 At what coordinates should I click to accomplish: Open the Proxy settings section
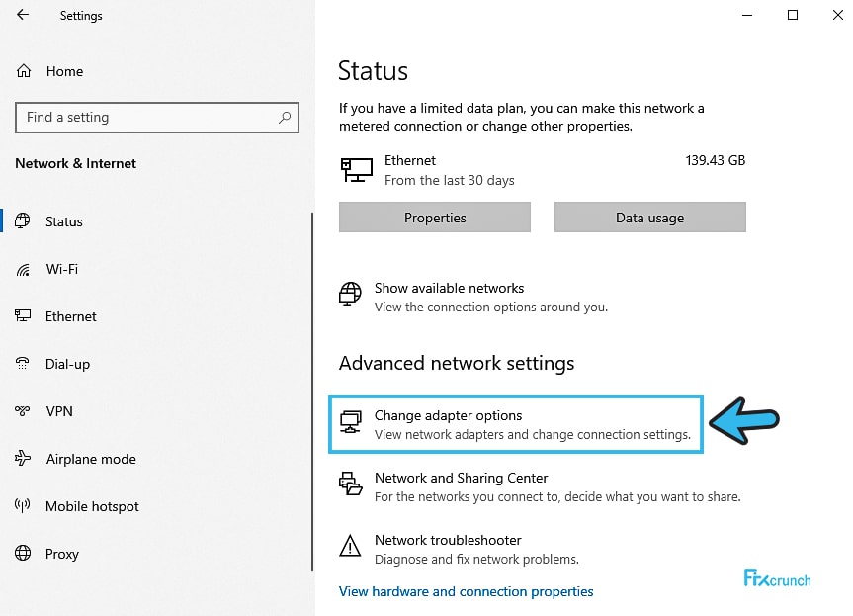point(62,554)
